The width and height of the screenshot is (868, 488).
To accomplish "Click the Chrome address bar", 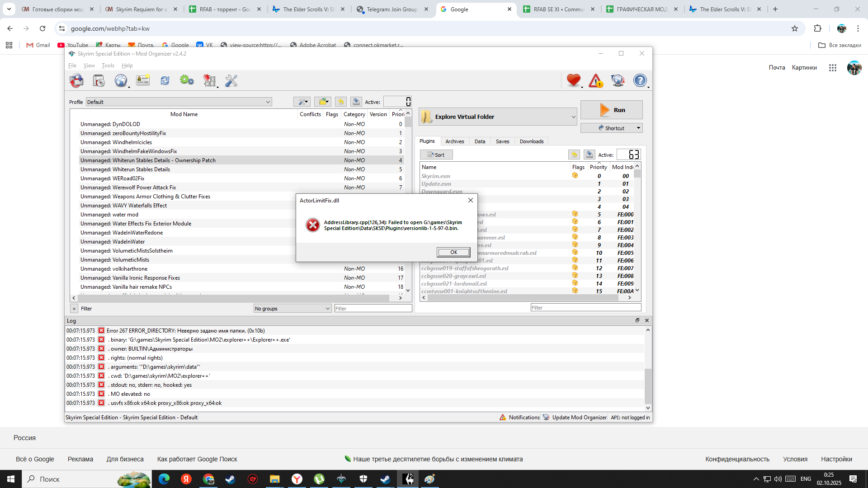I will [x=425, y=28].
